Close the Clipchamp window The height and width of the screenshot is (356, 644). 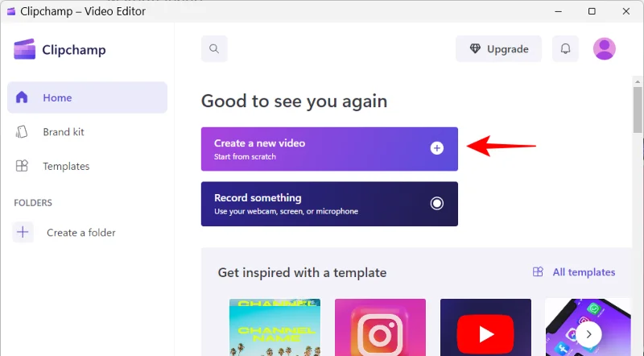626,11
